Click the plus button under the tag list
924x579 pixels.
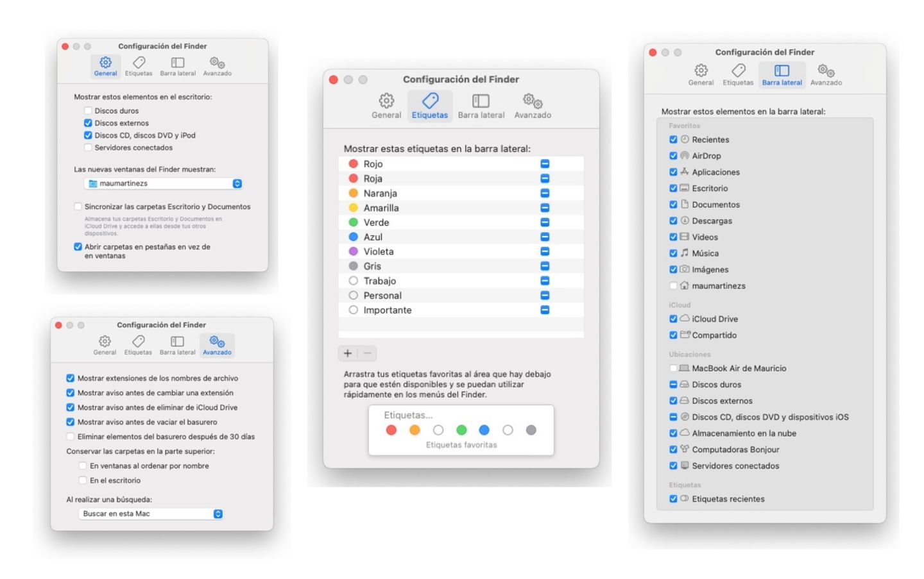click(x=347, y=353)
